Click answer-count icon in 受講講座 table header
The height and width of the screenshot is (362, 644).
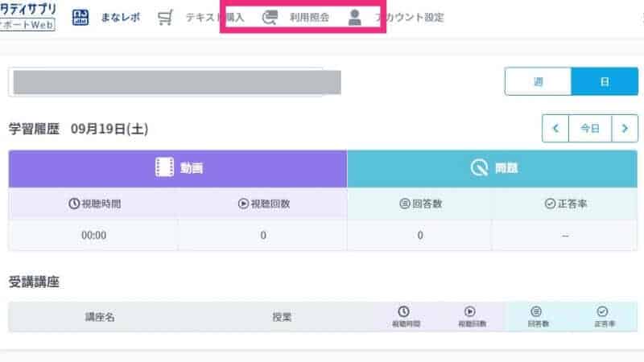click(x=536, y=311)
